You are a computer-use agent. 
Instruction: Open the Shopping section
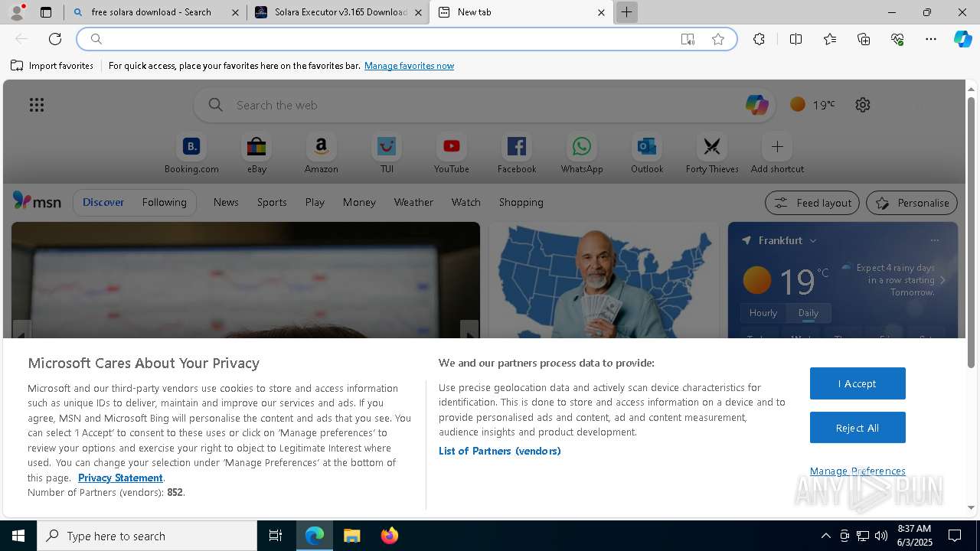point(521,202)
